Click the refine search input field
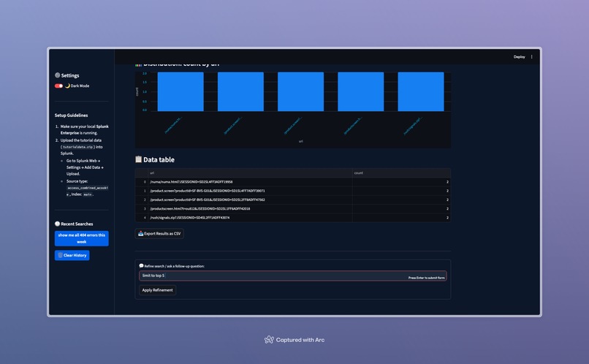 292,276
